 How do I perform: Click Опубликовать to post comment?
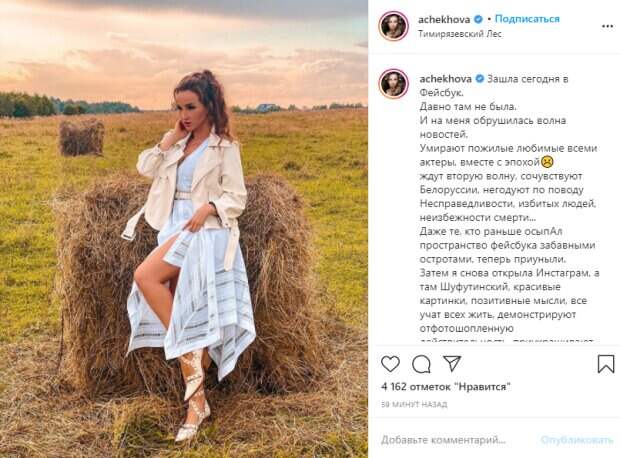tap(577, 440)
